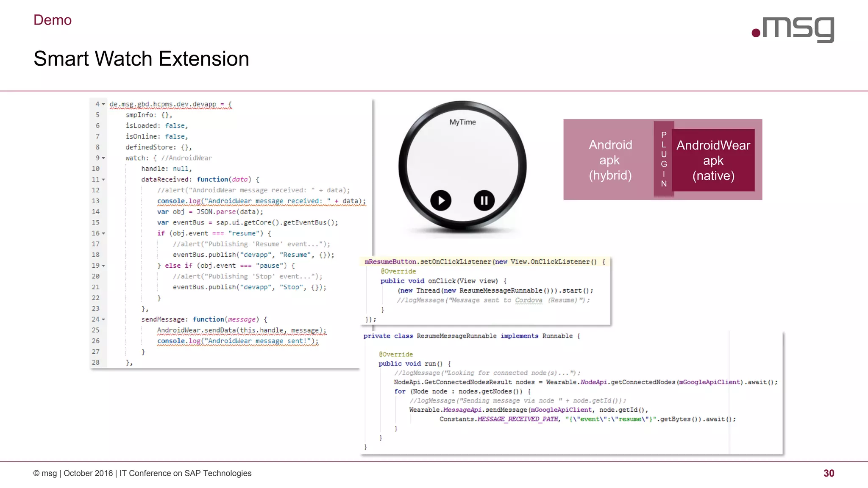Click the Demo section label

(53, 20)
